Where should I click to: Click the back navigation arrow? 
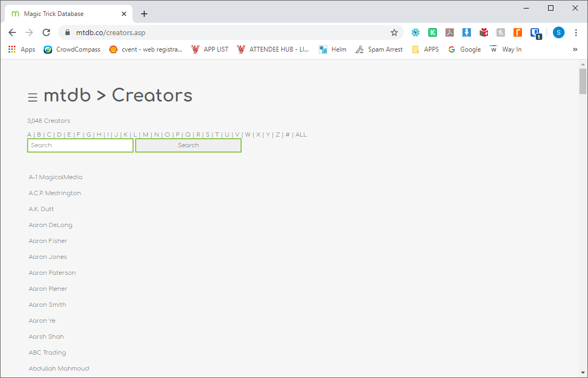(12, 32)
